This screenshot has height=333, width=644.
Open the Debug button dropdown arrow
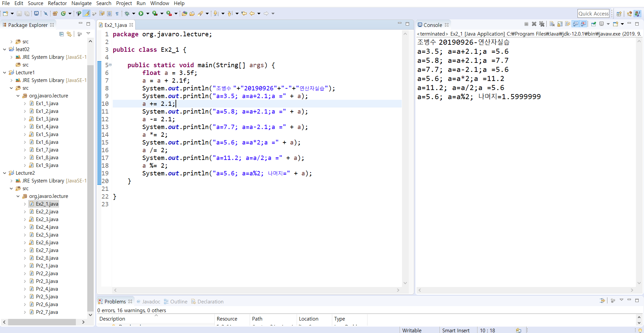click(134, 13)
